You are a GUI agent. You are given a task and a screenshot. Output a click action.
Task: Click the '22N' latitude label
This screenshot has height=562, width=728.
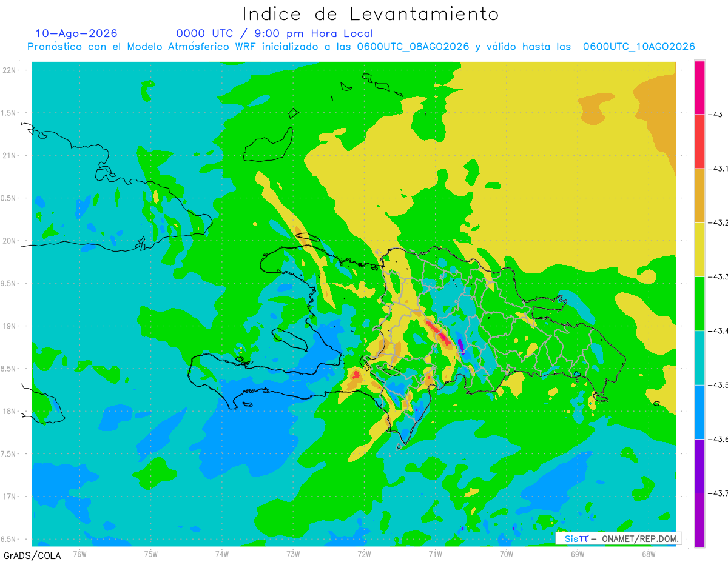coord(9,70)
